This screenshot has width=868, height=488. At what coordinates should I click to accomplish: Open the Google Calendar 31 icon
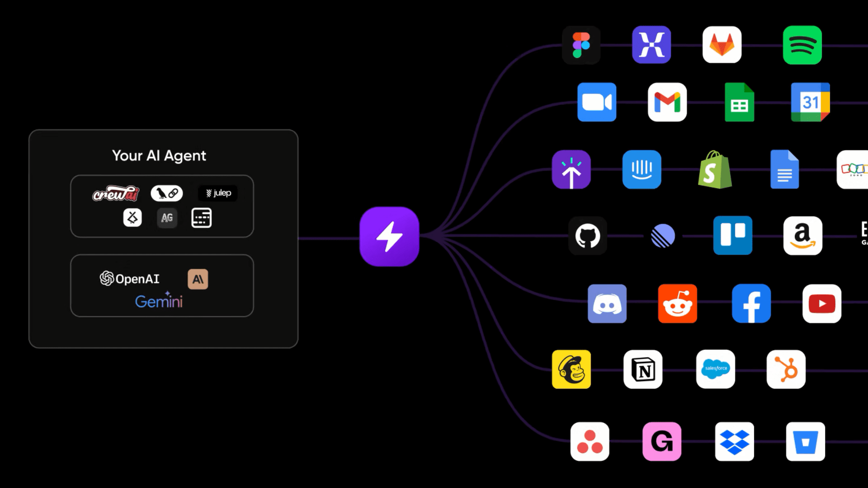pyautogui.click(x=811, y=102)
